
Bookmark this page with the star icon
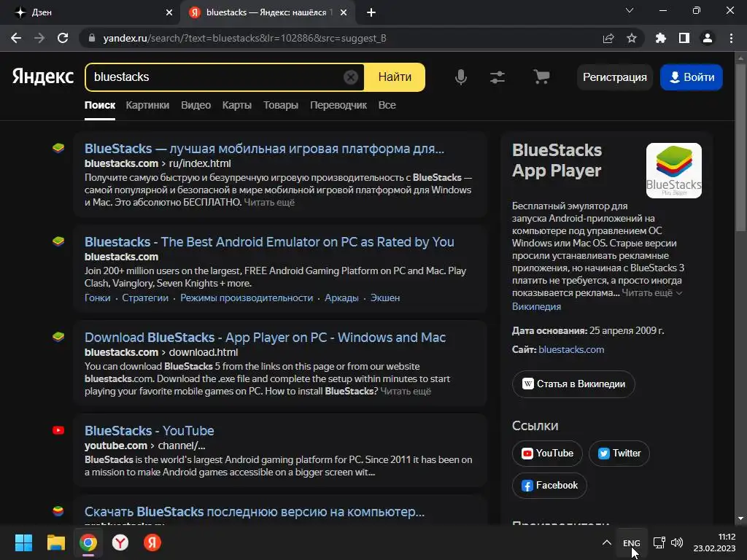click(x=632, y=38)
